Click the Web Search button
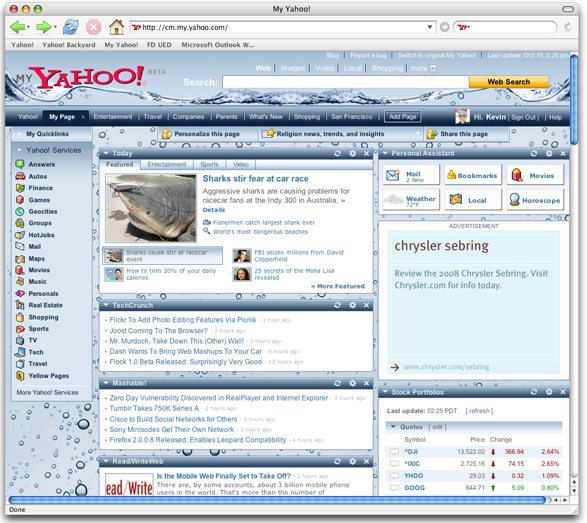The height and width of the screenshot is (523, 587). pos(509,82)
